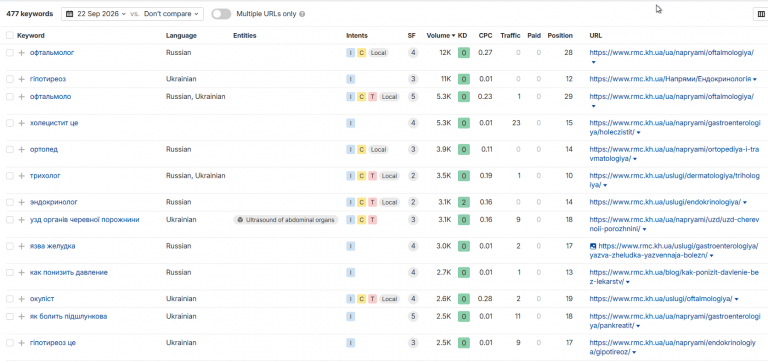This screenshot has width=768, height=363.
Task: Click the Position column header
Action: (x=560, y=35)
